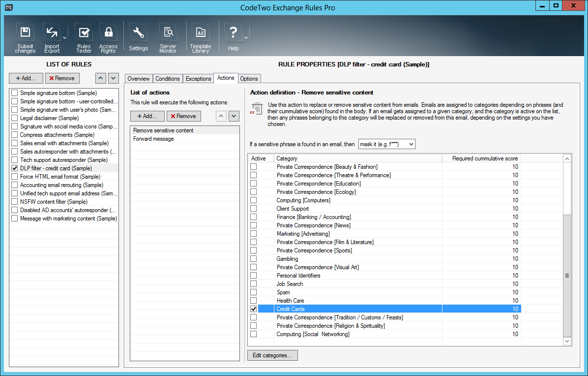Enable the Sales email with attachments rule
Image resolution: width=588 pixels, height=376 pixels.
pos(15,143)
